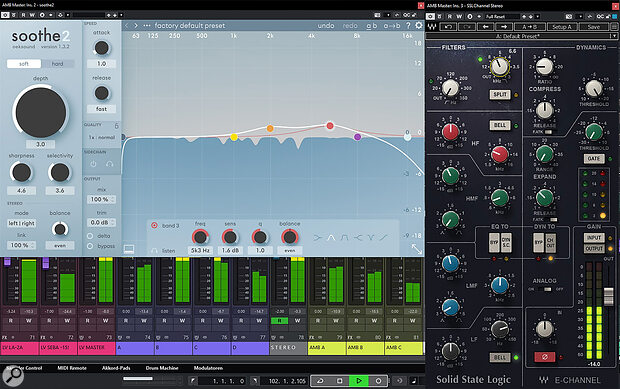This screenshot has width=620, height=389.
Task: Open Waves hamburger menu button
Action: [614, 27]
